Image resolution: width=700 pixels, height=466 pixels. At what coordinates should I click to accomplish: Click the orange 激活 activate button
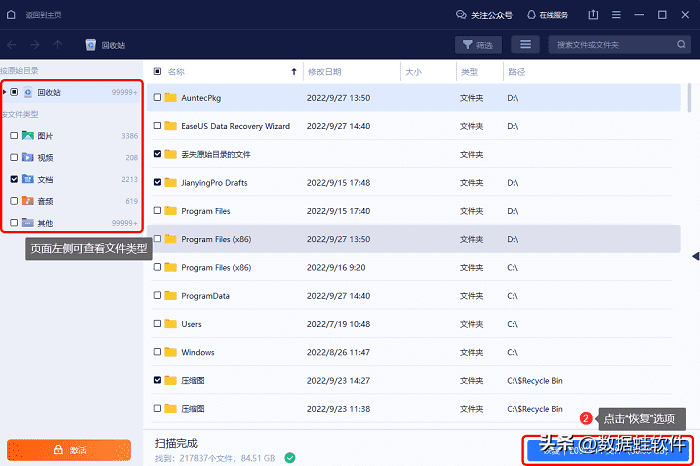(69, 450)
